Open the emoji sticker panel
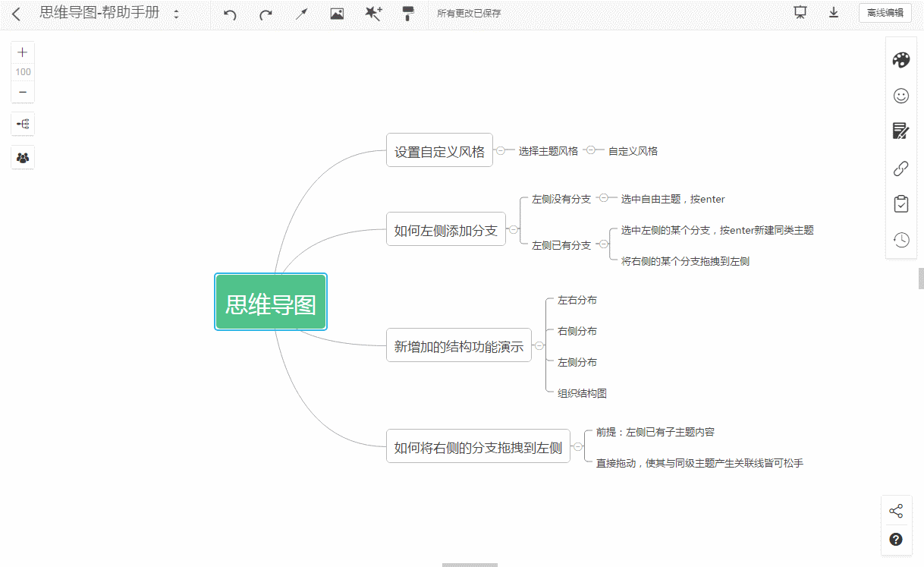This screenshot has width=924, height=567. (x=900, y=96)
